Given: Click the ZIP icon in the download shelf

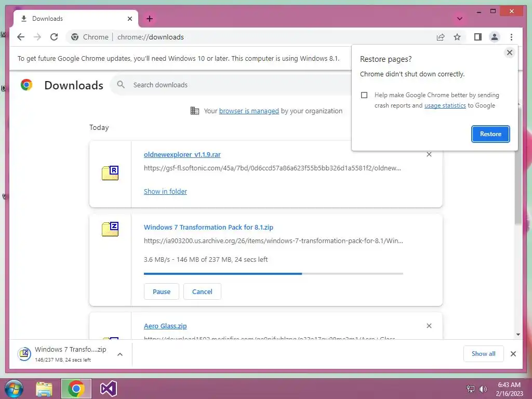Looking at the screenshot, I should (24, 354).
